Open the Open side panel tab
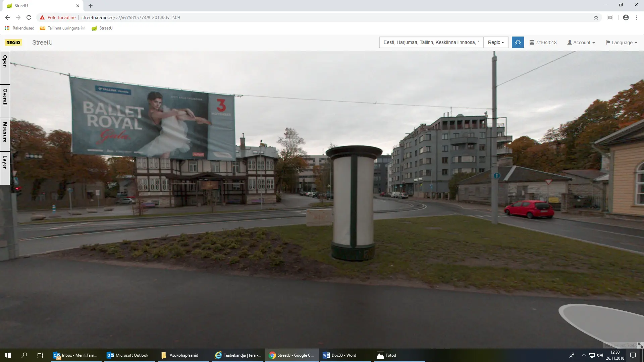Image resolution: width=644 pixels, height=362 pixels. [x=5, y=67]
